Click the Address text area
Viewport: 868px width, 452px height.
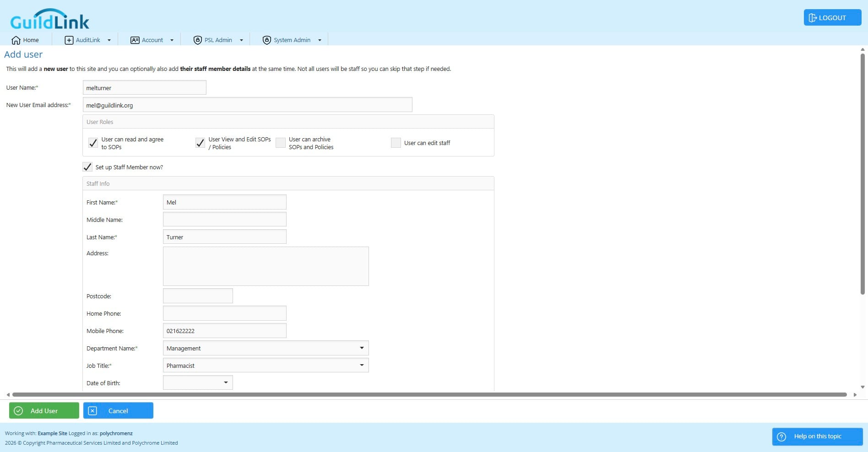click(x=266, y=266)
